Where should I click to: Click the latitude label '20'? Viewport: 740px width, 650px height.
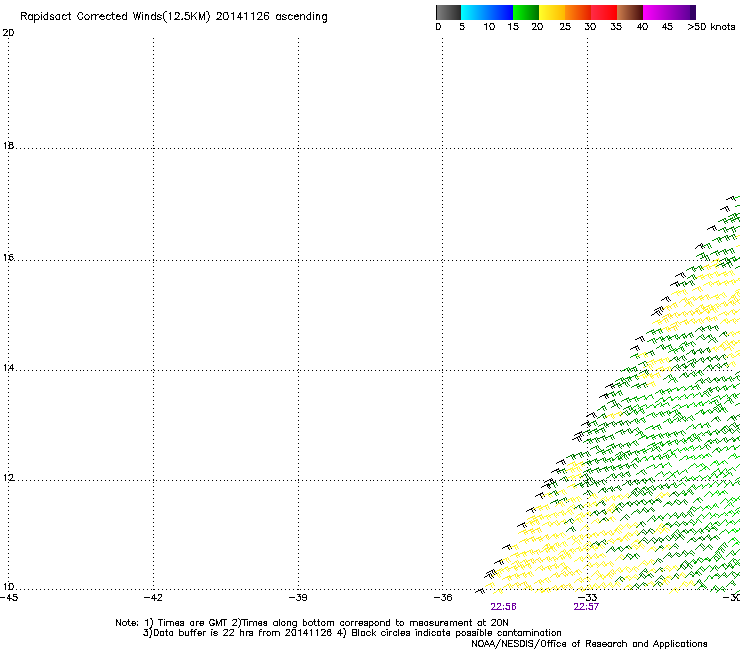pyautogui.click(x=8, y=33)
